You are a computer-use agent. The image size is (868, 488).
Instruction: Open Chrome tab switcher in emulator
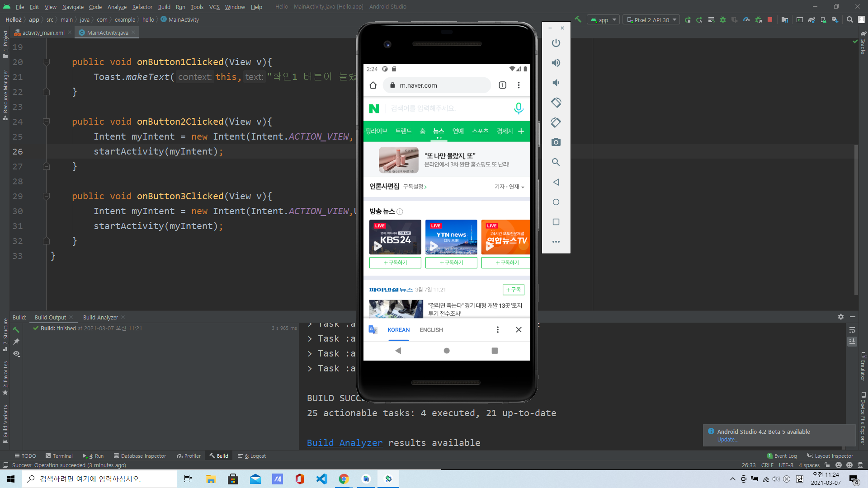click(x=503, y=85)
